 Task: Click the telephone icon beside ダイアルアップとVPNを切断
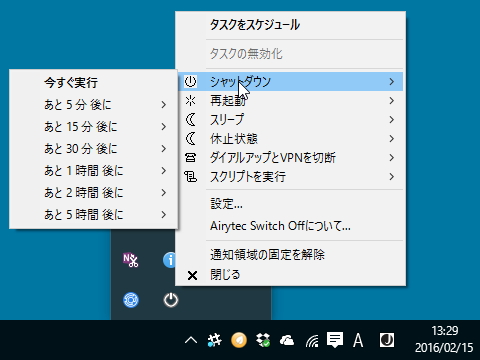[190, 157]
